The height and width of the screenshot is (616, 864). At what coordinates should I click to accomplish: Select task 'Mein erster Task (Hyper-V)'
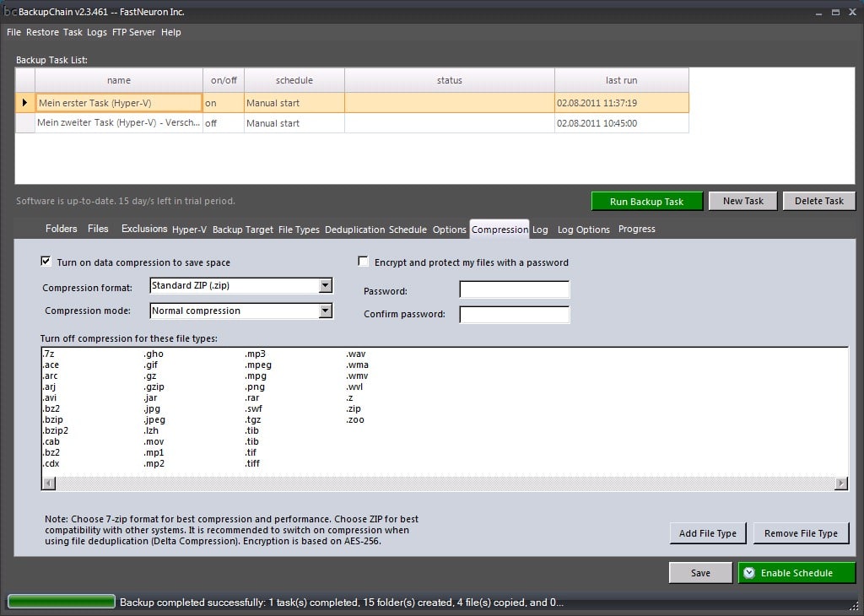point(119,103)
